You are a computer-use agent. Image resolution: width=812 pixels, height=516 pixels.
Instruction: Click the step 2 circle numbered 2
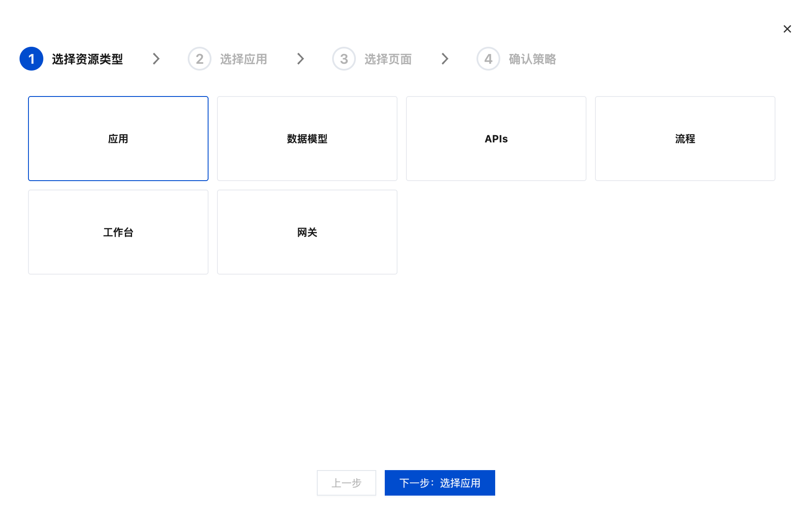coord(199,59)
